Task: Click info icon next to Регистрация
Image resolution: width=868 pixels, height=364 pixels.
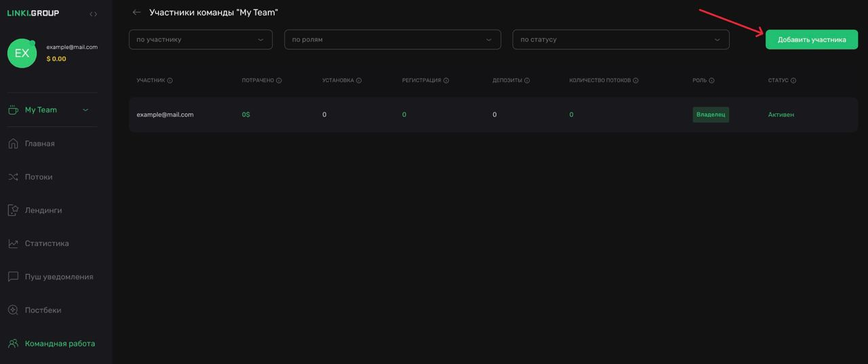Action: click(x=446, y=81)
